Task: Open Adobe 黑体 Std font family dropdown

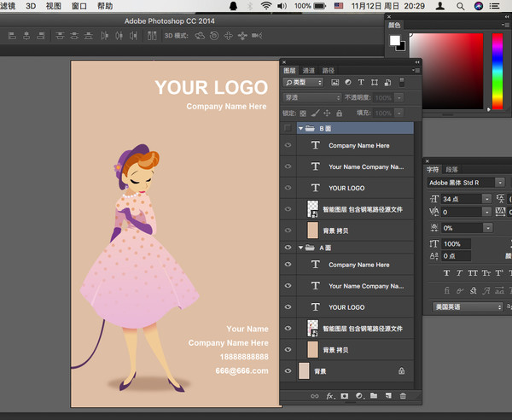Action: pos(500,183)
